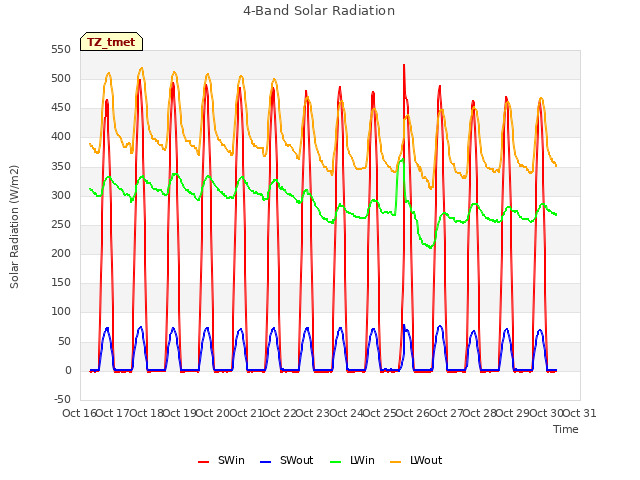Click the blue SWout legend color marker
The height and width of the screenshot is (480, 640).
click(265, 462)
